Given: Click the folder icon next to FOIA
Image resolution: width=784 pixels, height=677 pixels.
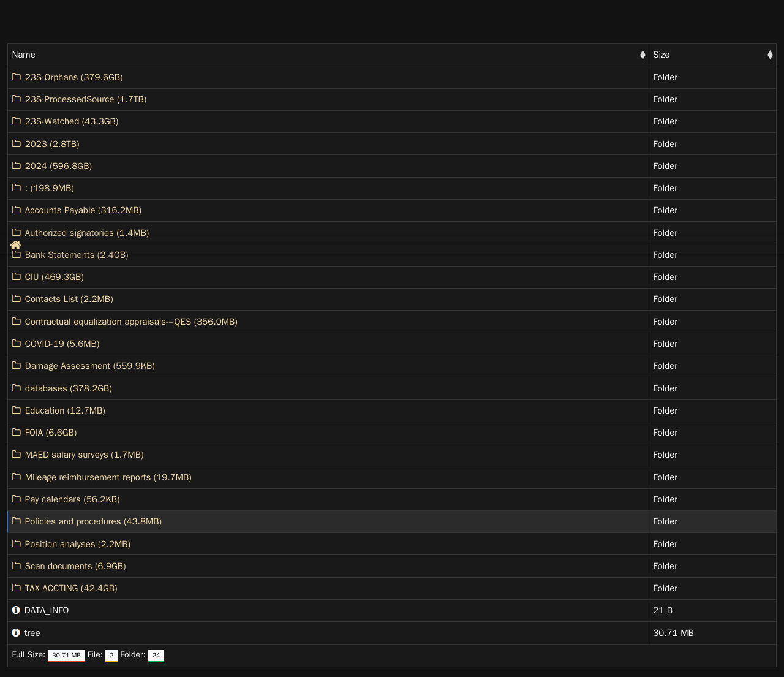Looking at the screenshot, I should point(17,433).
